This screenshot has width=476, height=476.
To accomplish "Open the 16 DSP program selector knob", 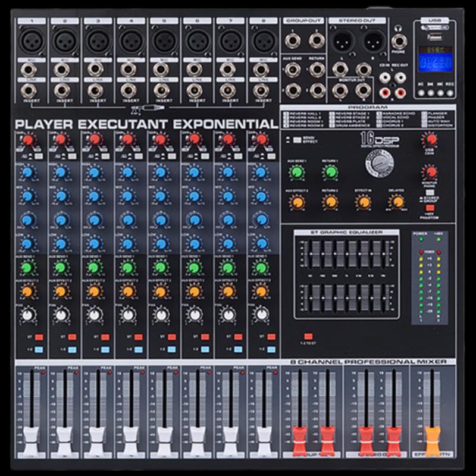I will 380,164.
